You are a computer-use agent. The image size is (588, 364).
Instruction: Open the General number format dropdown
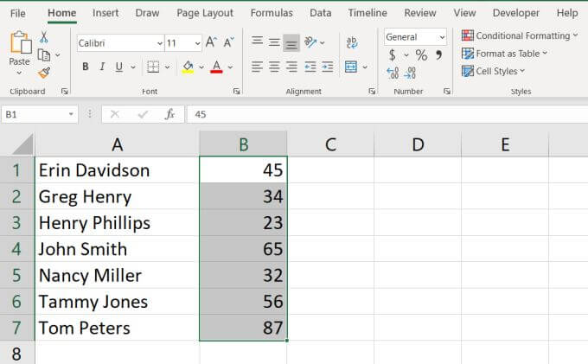[442, 37]
